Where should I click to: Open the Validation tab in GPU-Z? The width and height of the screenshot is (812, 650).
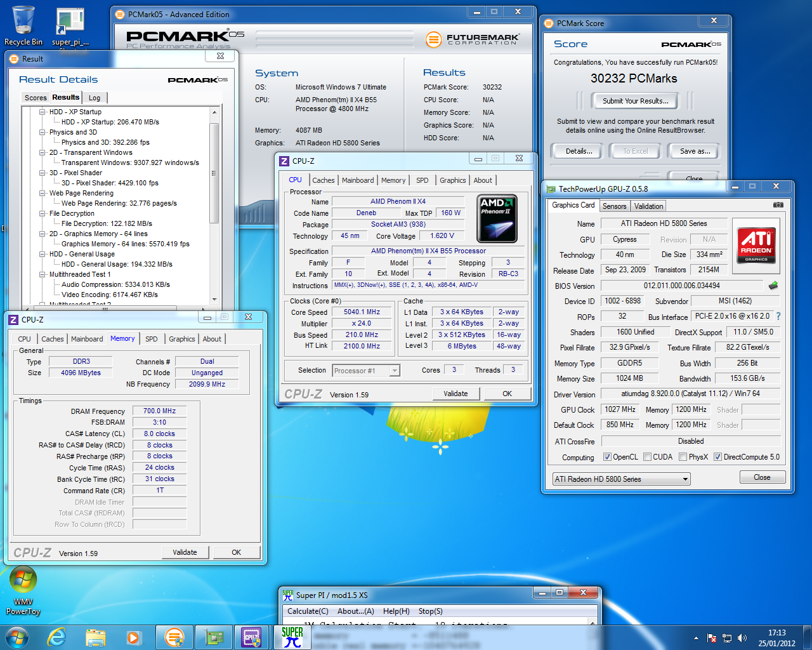pos(648,206)
